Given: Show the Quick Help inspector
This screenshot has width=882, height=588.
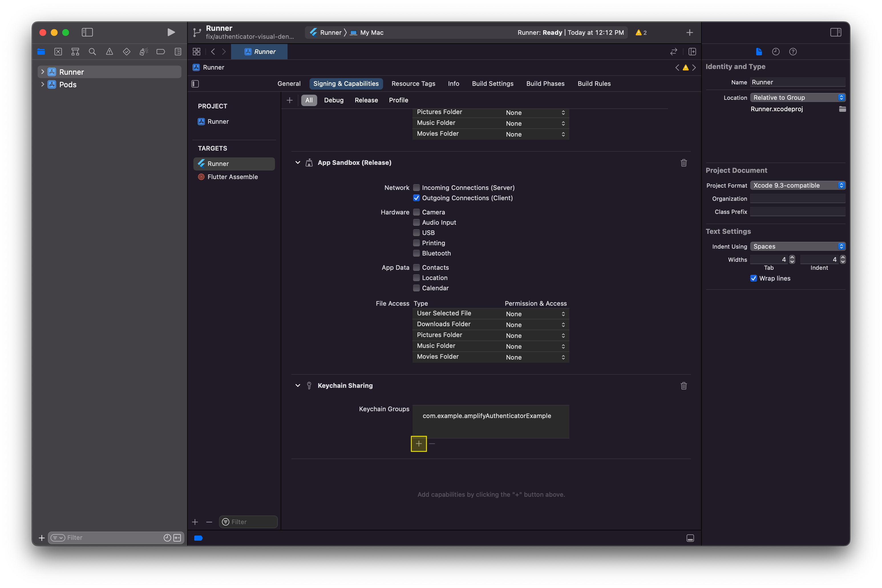Looking at the screenshot, I should 793,52.
